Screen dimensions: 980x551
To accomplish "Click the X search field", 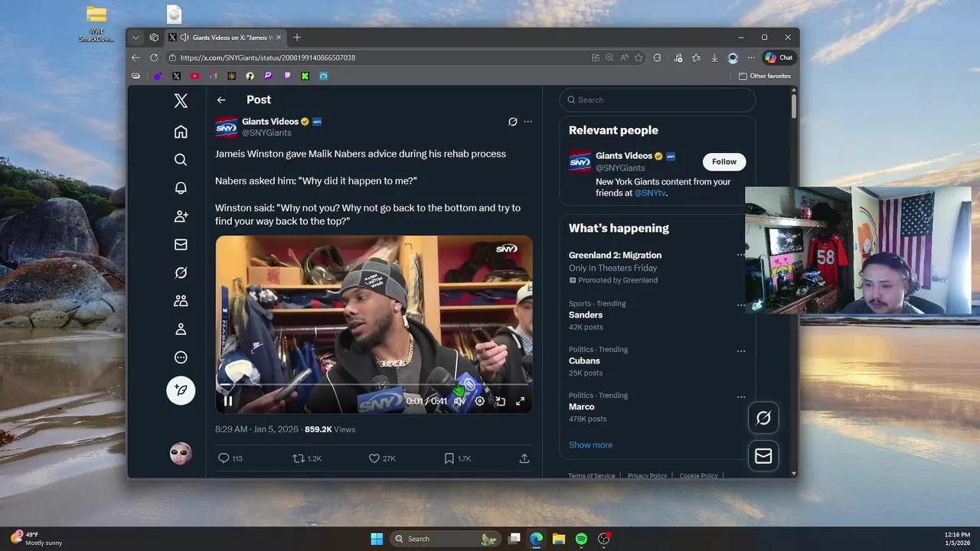I will tap(658, 99).
